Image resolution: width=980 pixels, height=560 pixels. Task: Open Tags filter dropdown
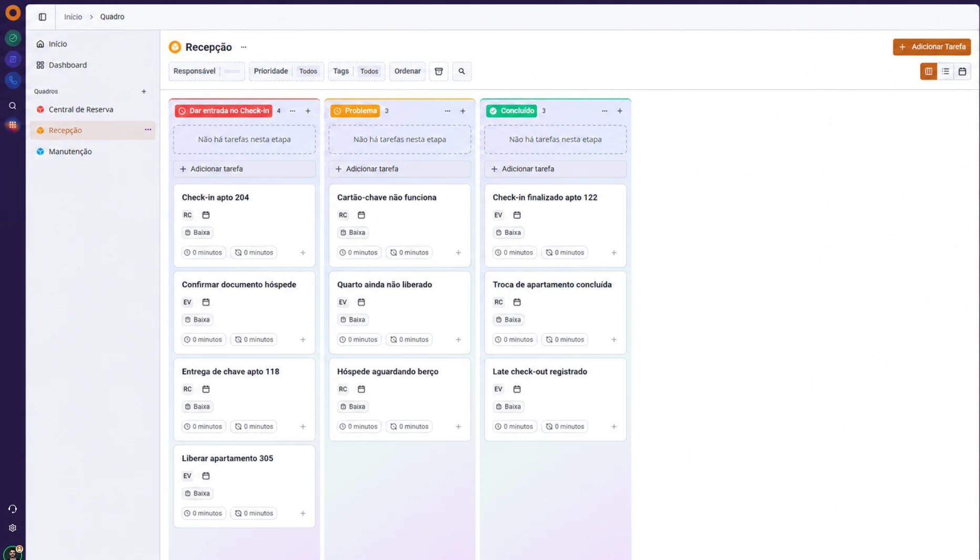pyautogui.click(x=356, y=71)
